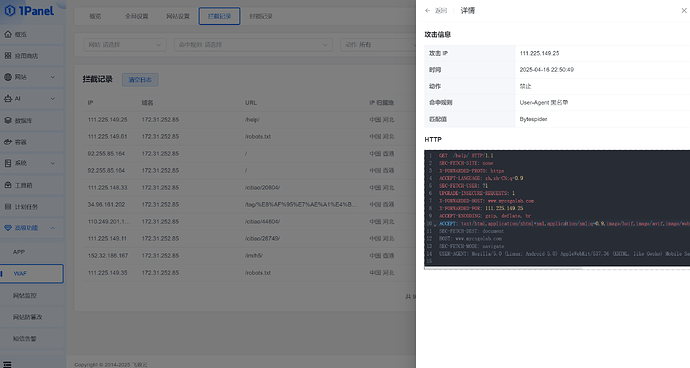Click the 1Panel logo
Screen dimensions: 690x368
point(29,11)
